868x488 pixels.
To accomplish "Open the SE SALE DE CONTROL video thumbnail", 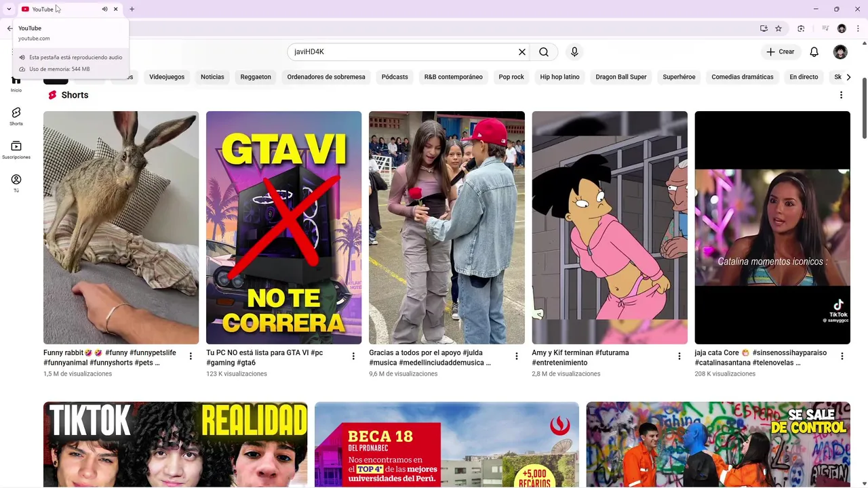I will point(718,445).
